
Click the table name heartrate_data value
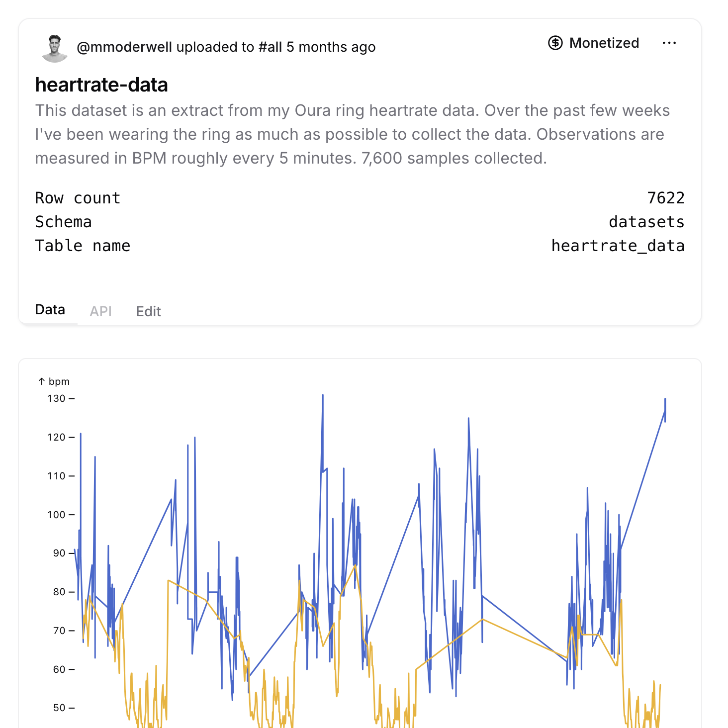pyautogui.click(x=618, y=246)
